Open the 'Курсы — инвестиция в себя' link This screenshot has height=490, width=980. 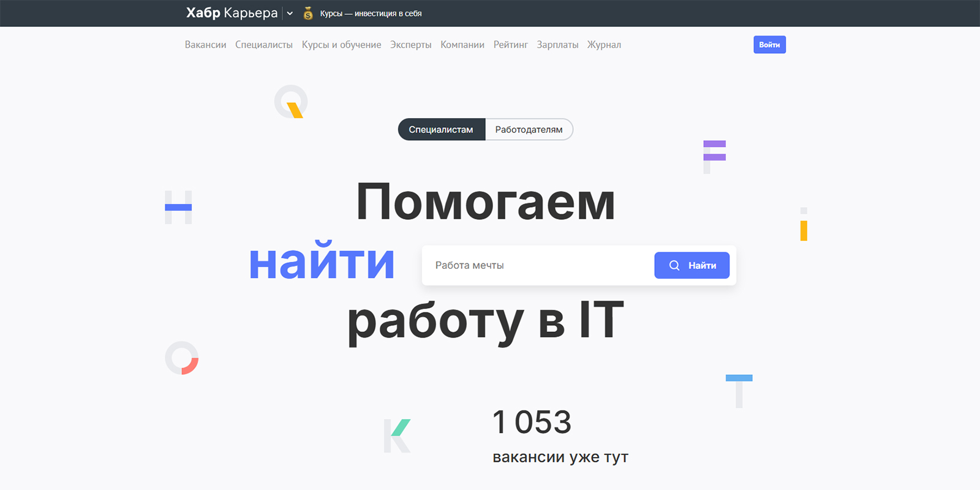[x=371, y=13]
